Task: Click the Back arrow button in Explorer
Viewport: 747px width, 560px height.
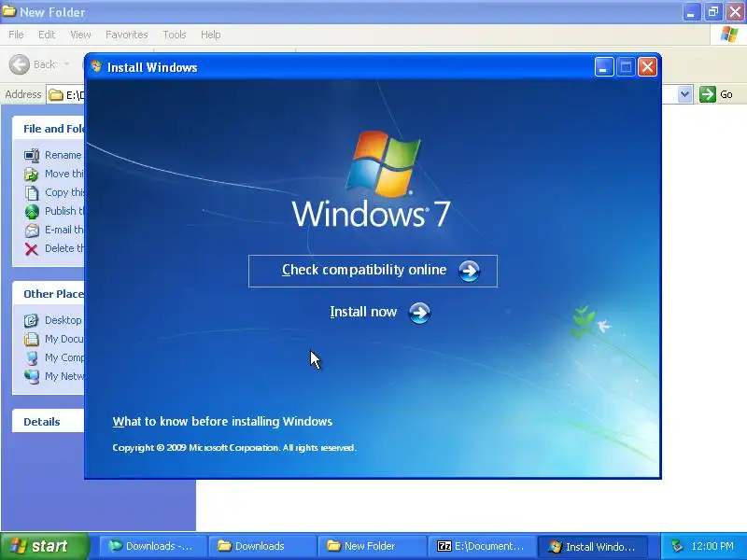Action: (x=20, y=64)
